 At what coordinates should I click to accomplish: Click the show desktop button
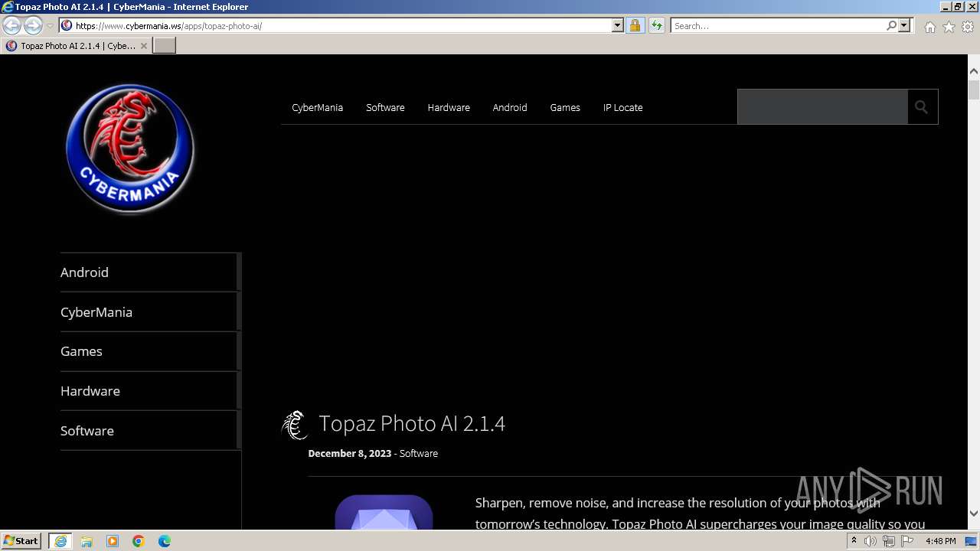972,541
